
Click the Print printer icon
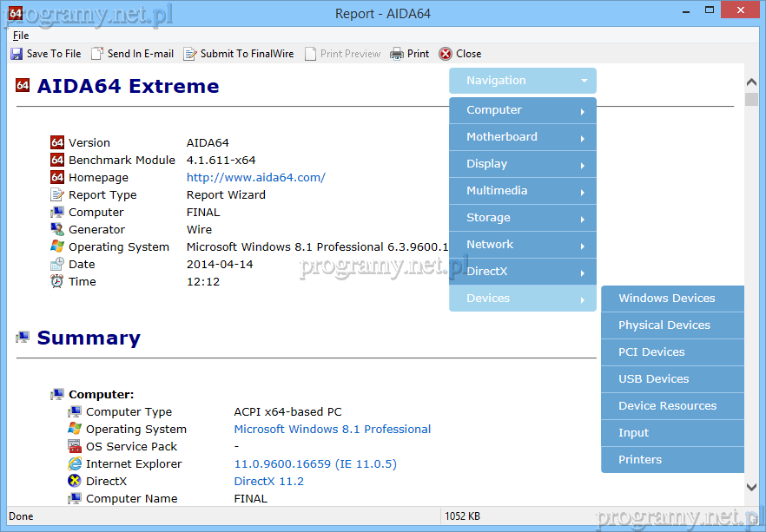[397, 54]
